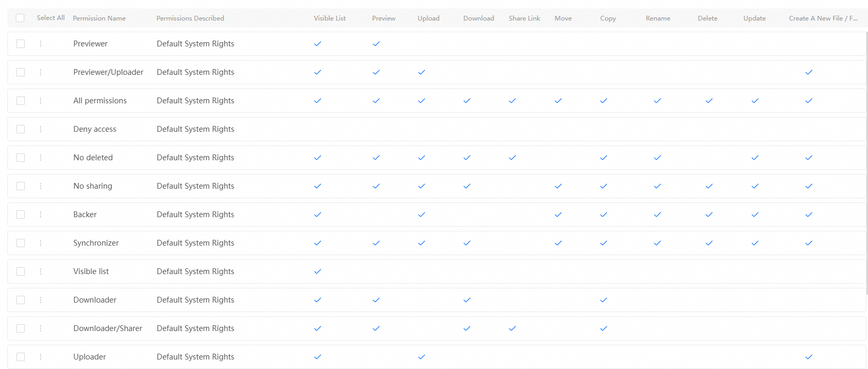Click the Share Link column header

524,18
